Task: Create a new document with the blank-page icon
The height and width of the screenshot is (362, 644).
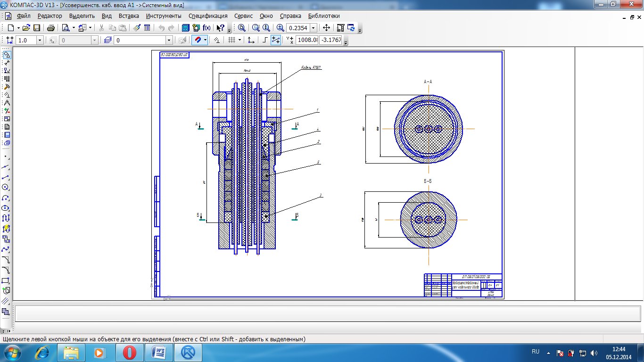Action: point(10,28)
